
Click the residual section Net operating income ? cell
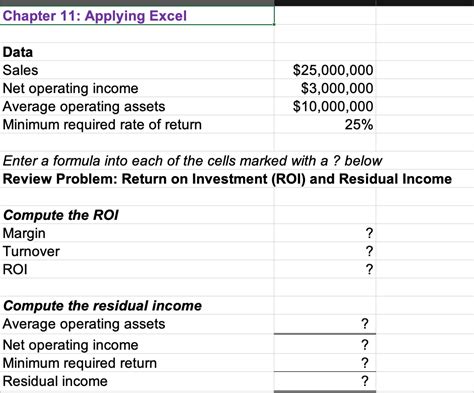click(325, 345)
